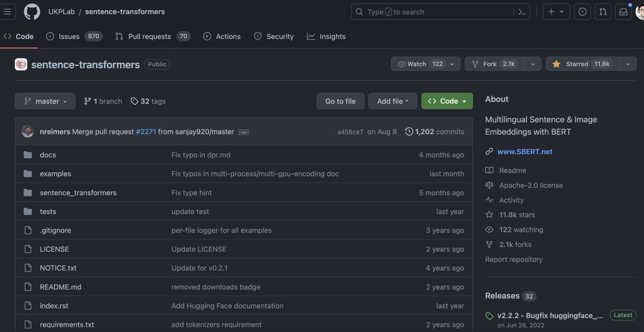The image size is (644, 332).
Task: Open the green Code dropdown
Action: tap(447, 101)
